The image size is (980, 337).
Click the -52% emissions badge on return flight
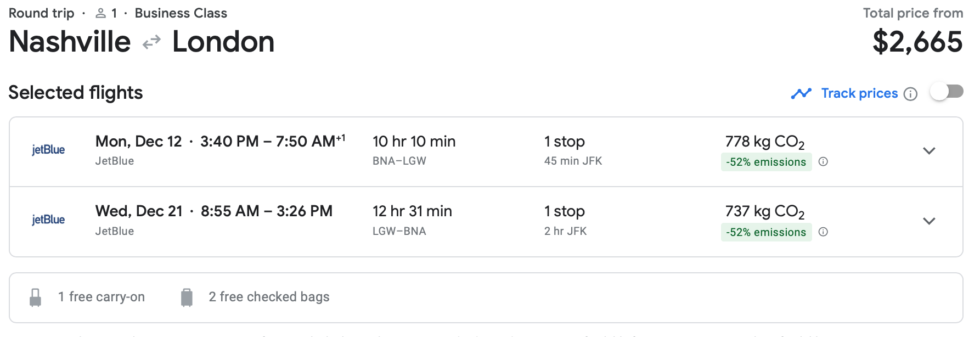point(766,232)
